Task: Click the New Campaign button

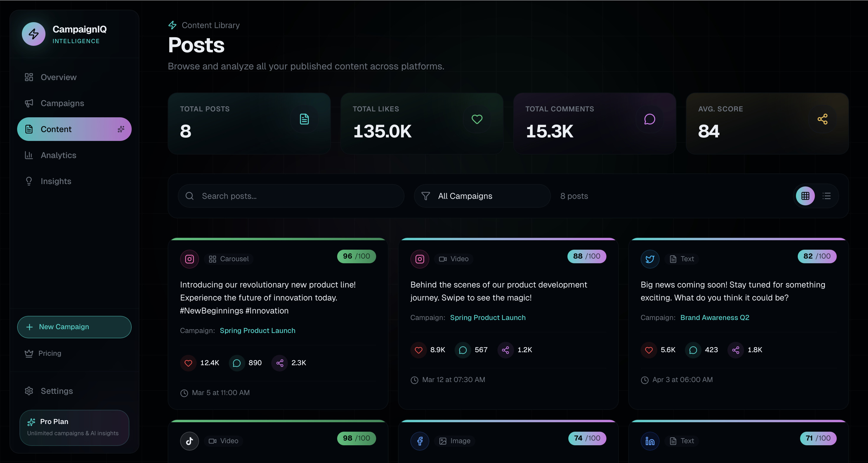Action: 74,327
